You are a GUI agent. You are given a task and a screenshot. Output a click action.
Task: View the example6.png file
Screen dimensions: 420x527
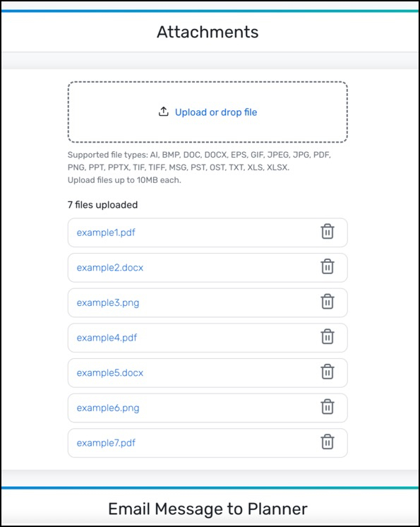tap(108, 408)
